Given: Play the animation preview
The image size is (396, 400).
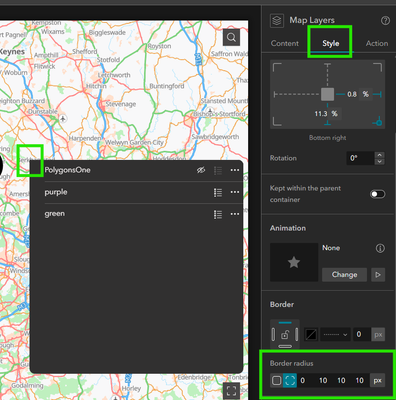Looking at the screenshot, I should pos(378,275).
